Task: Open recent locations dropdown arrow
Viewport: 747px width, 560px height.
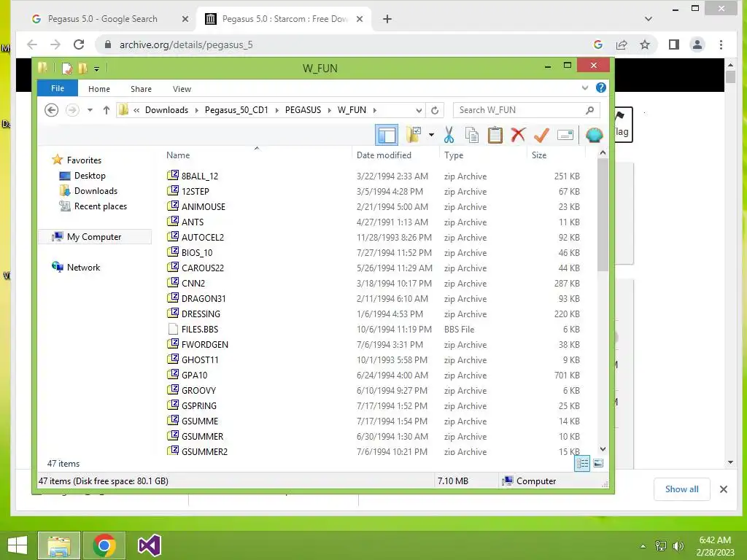Action: click(90, 110)
